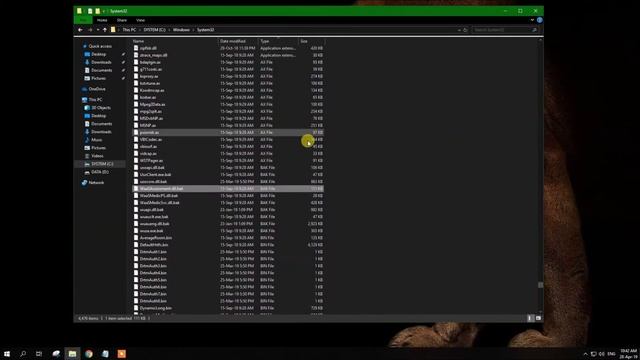Select Network in the navigation pane
The width and height of the screenshot is (640, 360).
point(96,183)
